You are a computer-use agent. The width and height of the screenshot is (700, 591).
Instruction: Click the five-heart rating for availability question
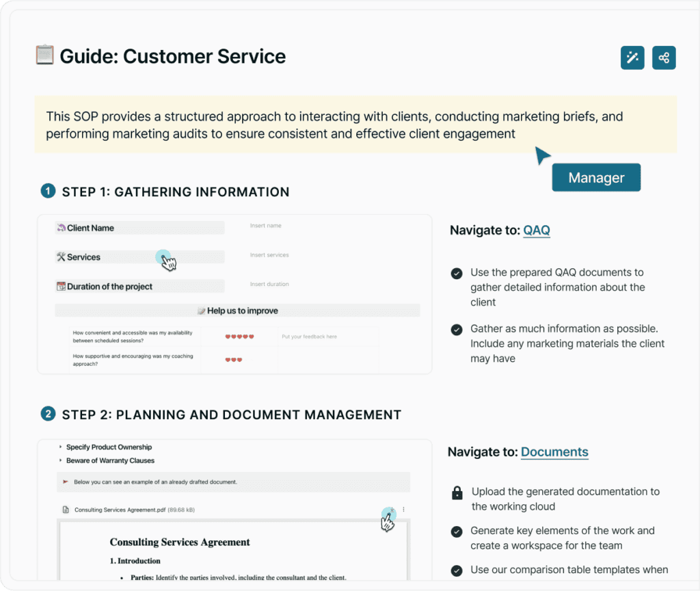pyautogui.click(x=239, y=337)
